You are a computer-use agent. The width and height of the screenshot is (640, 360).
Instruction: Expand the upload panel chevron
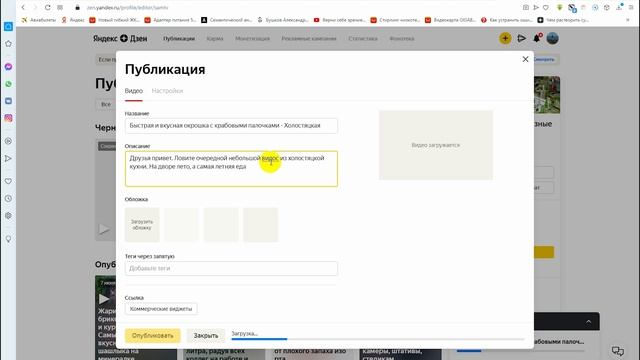point(588,322)
